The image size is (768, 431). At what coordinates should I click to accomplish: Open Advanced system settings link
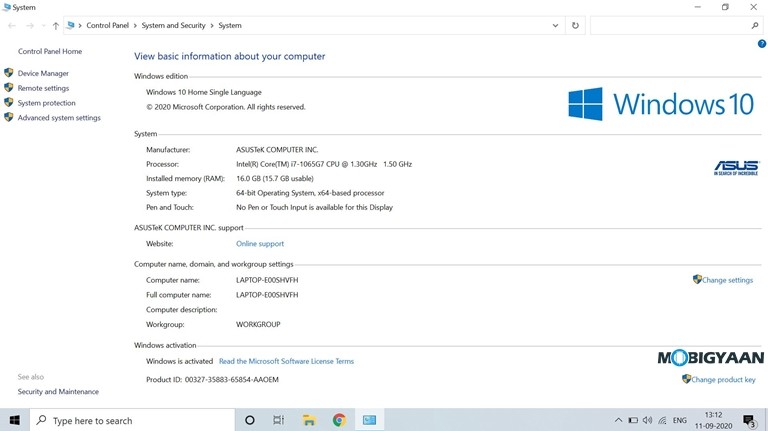(x=59, y=118)
